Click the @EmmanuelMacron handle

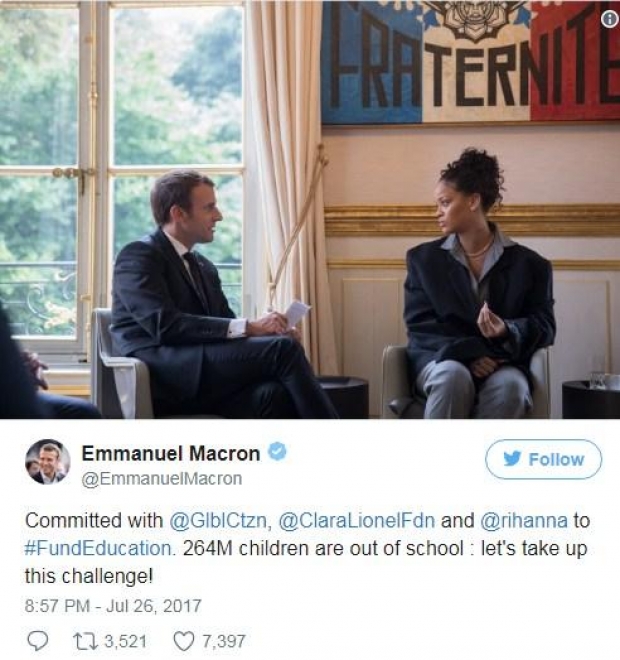point(162,479)
